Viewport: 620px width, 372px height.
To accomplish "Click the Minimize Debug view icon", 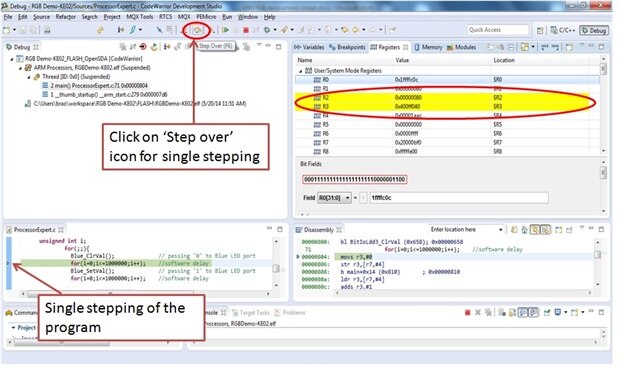I will (x=268, y=46).
